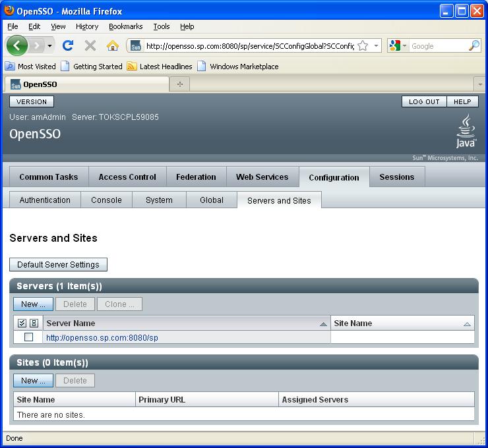
Task: Open the Most Visited bookmarks folder
Action: point(31,67)
